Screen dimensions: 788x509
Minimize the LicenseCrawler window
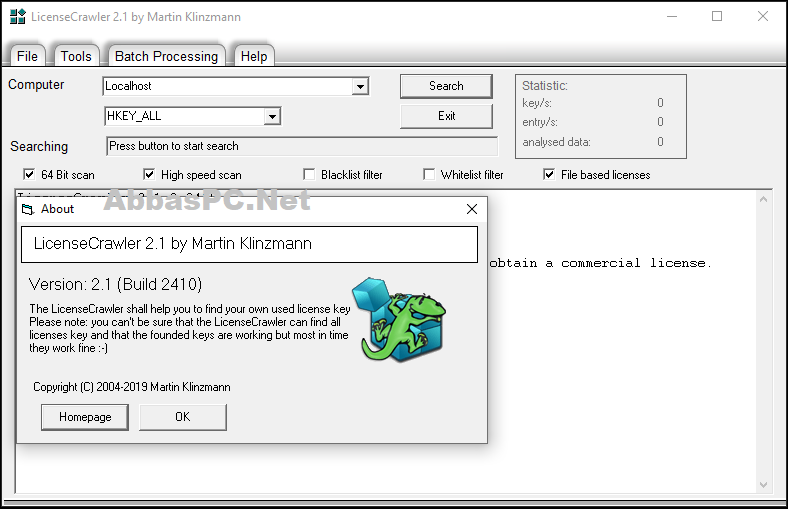pyautogui.click(x=672, y=17)
